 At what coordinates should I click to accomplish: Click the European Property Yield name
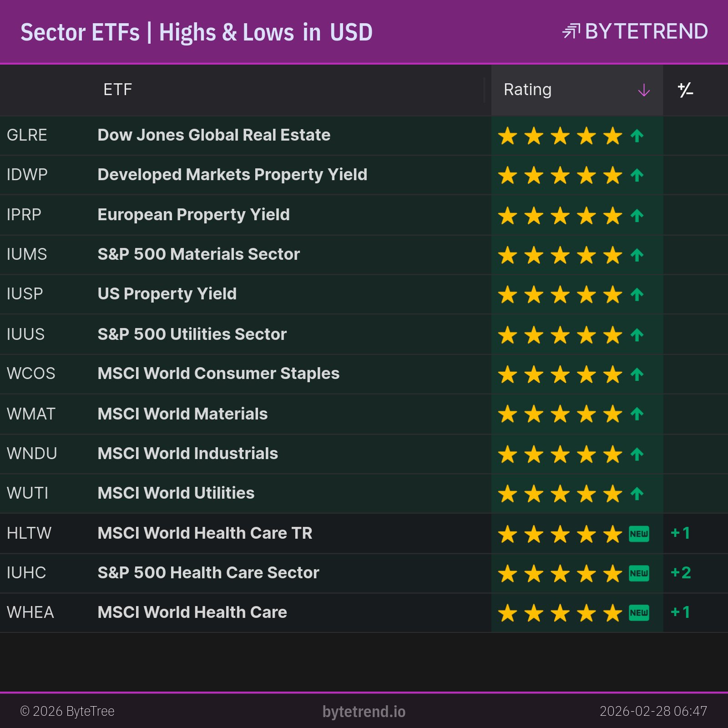click(x=193, y=215)
